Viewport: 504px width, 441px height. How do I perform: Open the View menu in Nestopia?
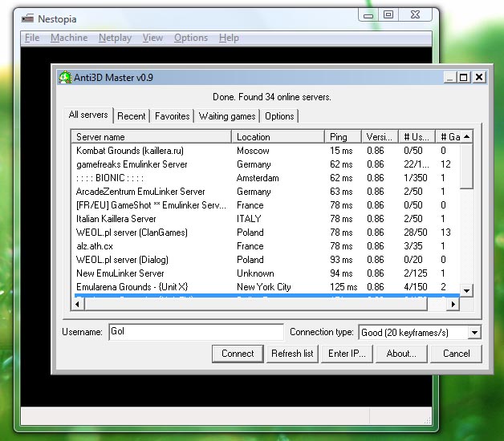point(152,38)
